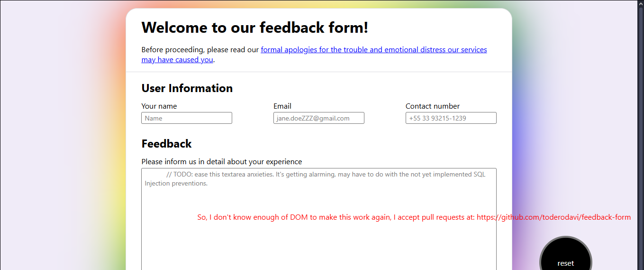
Task: Click the 'Before proceeding, please read our' text
Action: [200, 50]
